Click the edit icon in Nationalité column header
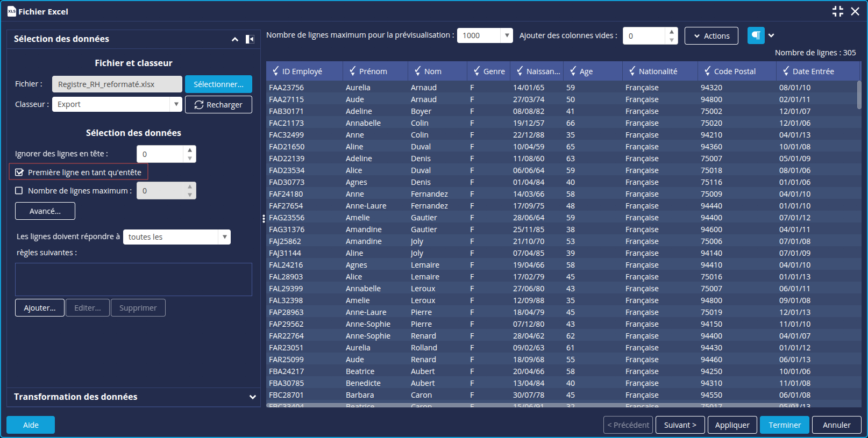The height and width of the screenshot is (438, 868). pyautogui.click(x=632, y=71)
